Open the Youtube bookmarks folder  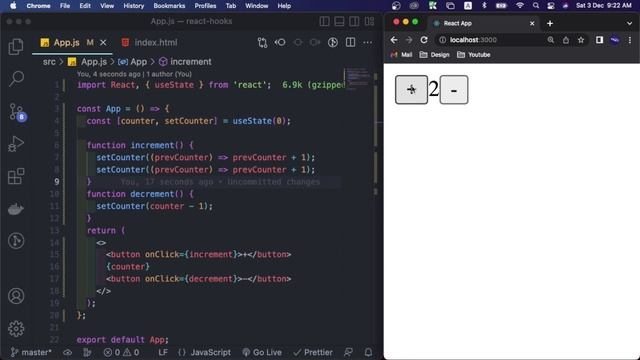pyautogui.click(x=474, y=55)
